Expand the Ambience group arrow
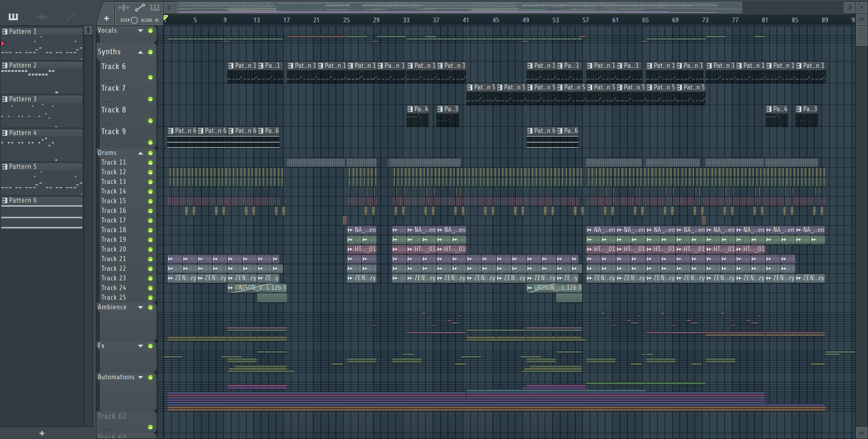 pyautogui.click(x=141, y=307)
